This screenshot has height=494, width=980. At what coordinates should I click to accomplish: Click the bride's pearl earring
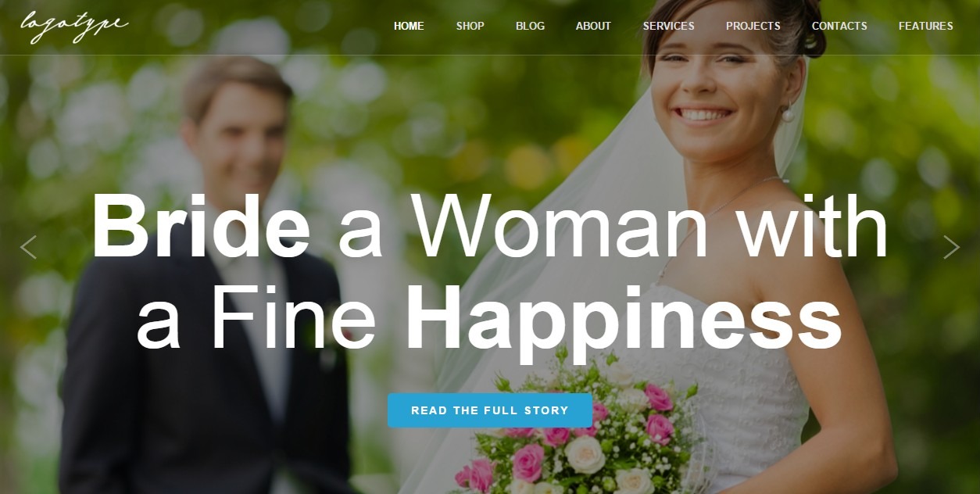click(788, 116)
